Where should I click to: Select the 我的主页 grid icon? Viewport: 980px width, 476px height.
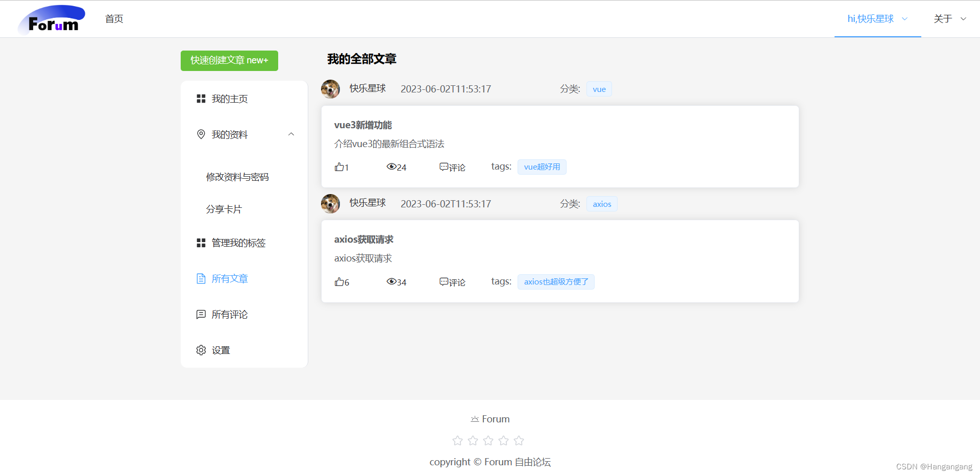coord(201,99)
